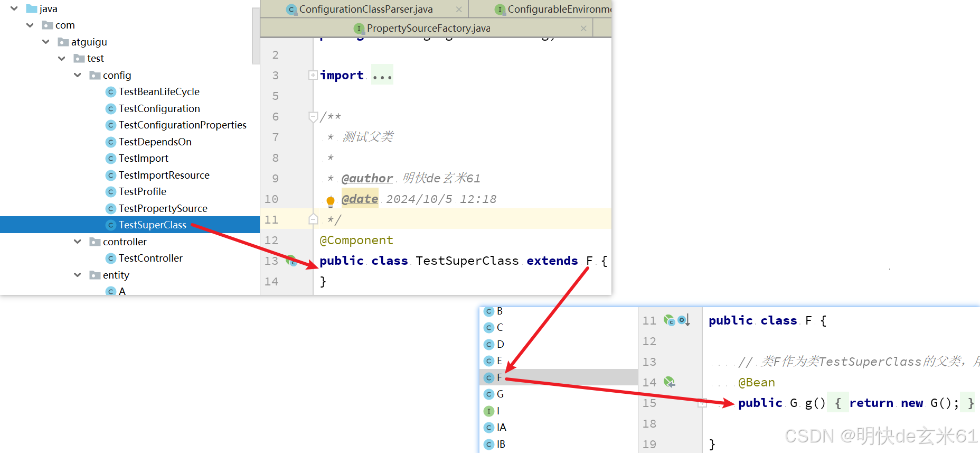
Task: Select class C in entity list
Action: coord(500,327)
